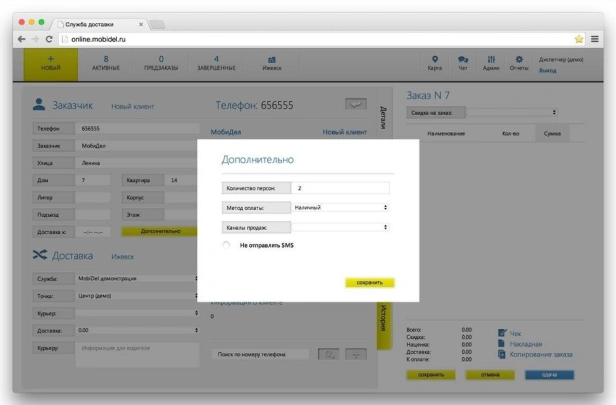
Task: Click the Накладная document icon
Action: (502, 343)
